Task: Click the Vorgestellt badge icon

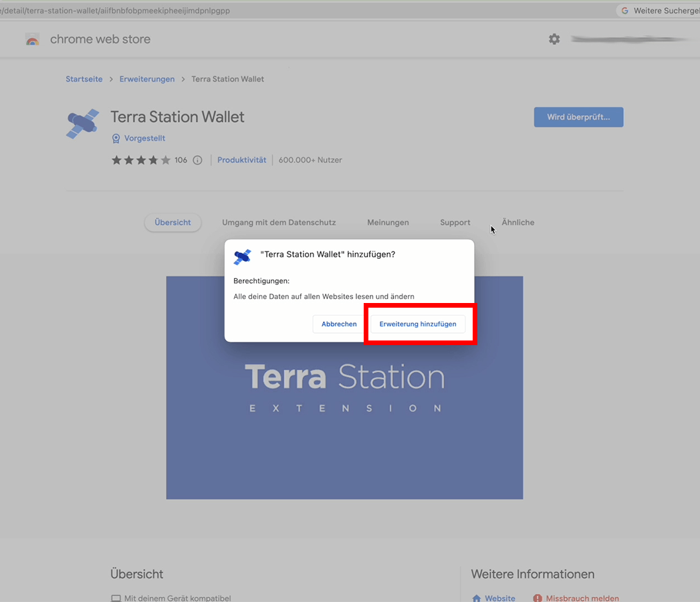Action: coord(116,138)
